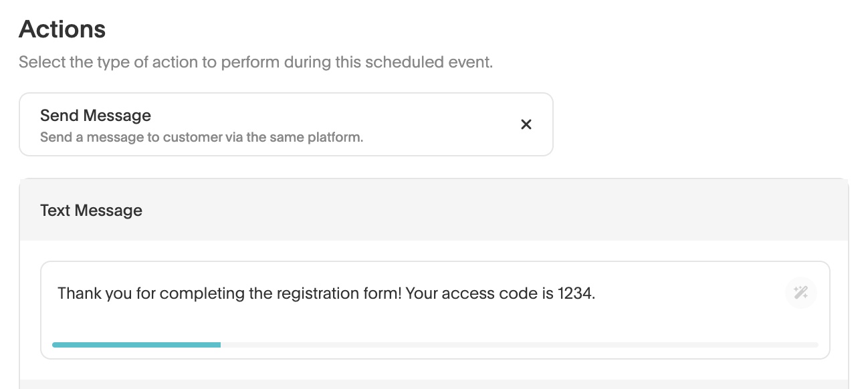Remove the Send Message action with X
Screen dimensions: 868x389
click(x=526, y=124)
